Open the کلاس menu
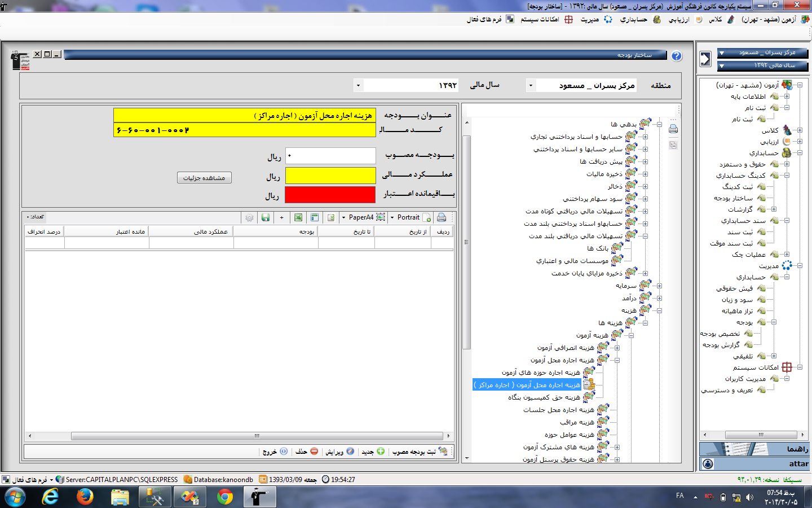Screen dimensions: 812x508 721,19
